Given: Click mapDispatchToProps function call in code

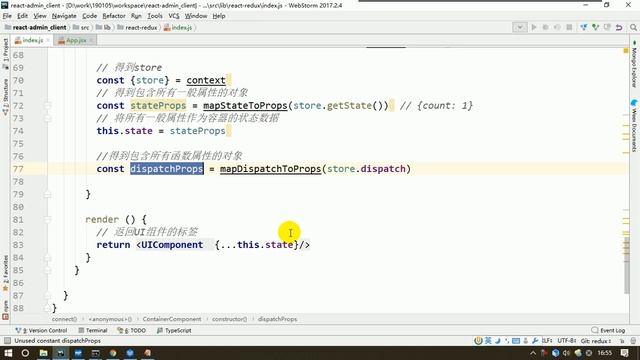Looking at the screenshot, I should pos(270,169).
